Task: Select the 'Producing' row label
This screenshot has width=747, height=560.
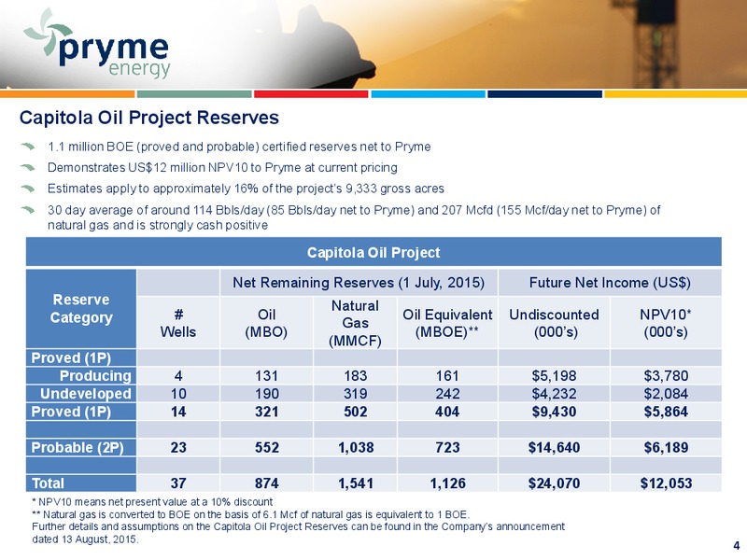Action: (x=95, y=376)
